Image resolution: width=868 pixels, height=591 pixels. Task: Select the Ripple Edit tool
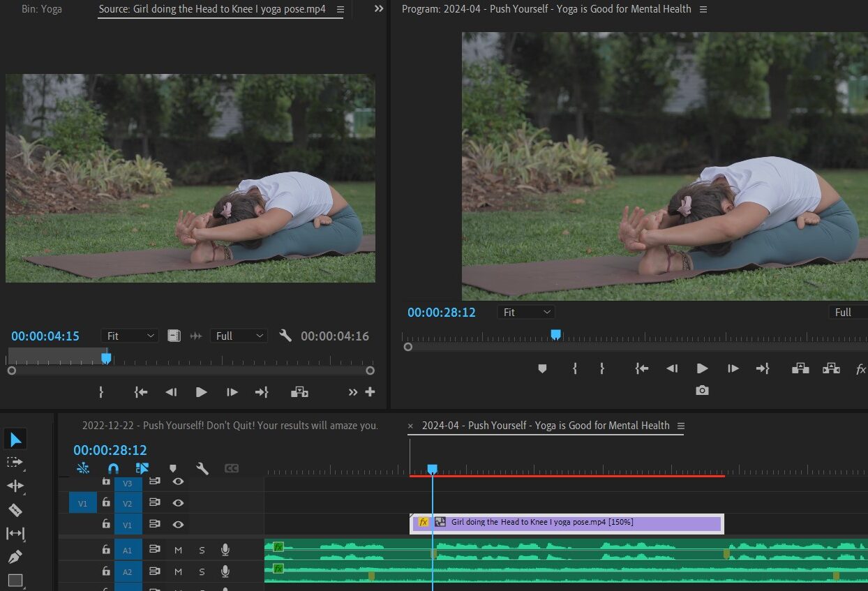[x=15, y=486]
